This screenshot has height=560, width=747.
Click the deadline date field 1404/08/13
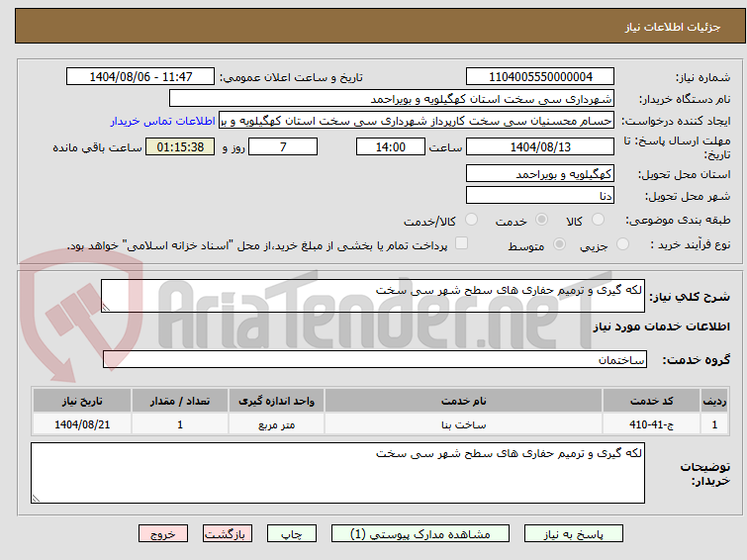point(540,146)
